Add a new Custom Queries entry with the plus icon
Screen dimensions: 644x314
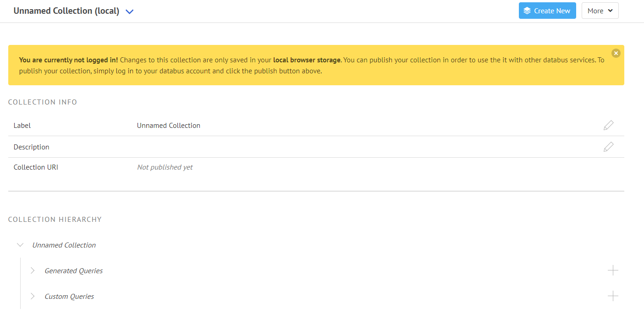tap(613, 296)
